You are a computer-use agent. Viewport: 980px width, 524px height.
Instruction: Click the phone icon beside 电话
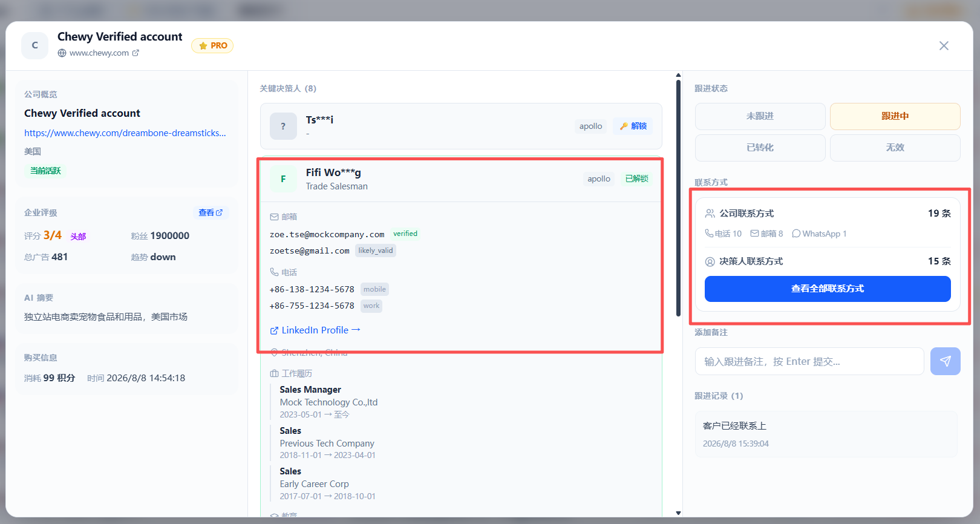point(274,272)
